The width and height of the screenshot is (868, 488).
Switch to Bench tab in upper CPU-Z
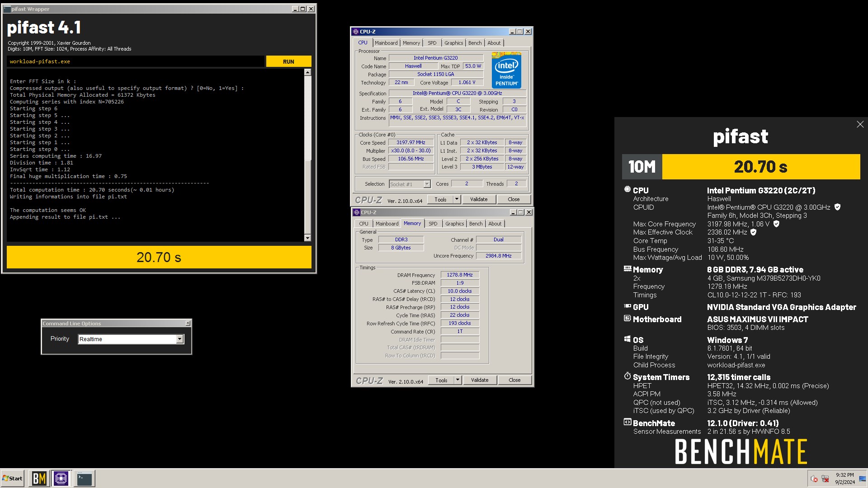[x=475, y=43]
